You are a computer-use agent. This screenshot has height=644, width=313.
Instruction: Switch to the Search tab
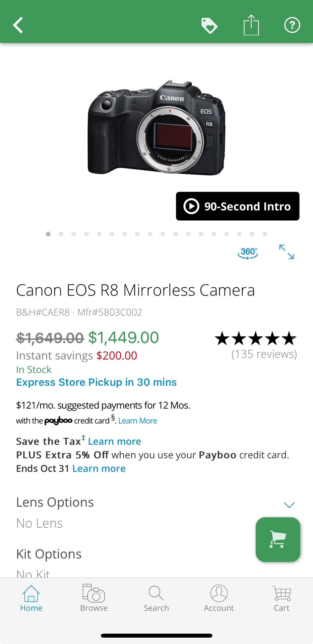click(156, 598)
